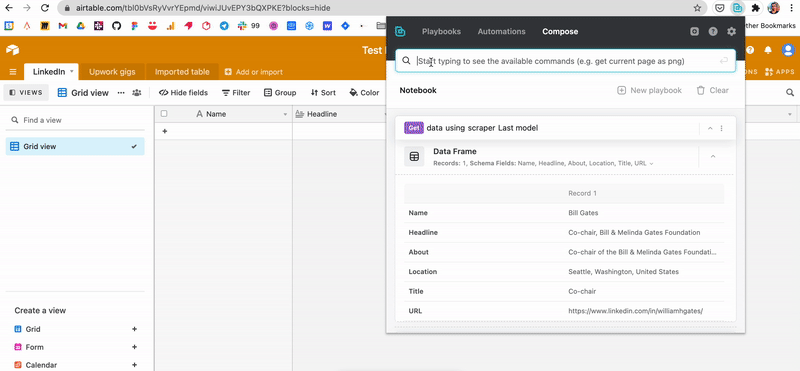The height and width of the screenshot is (371, 800).
Task: Open Bardeen settings gear icon
Action: tap(732, 32)
